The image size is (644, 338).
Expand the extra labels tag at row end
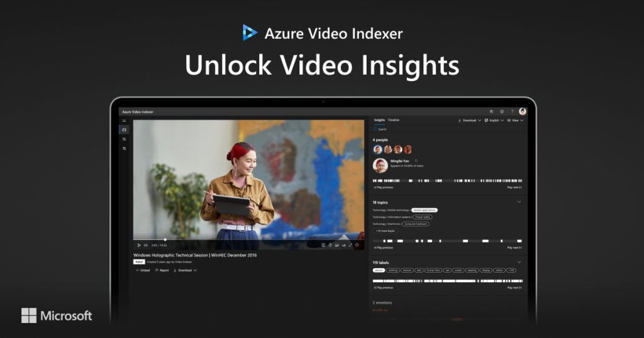pos(511,270)
